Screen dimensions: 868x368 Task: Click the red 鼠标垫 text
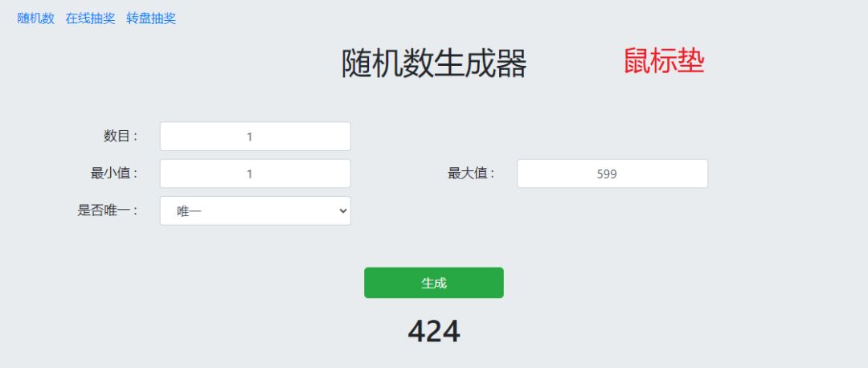pyautogui.click(x=664, y=61)
